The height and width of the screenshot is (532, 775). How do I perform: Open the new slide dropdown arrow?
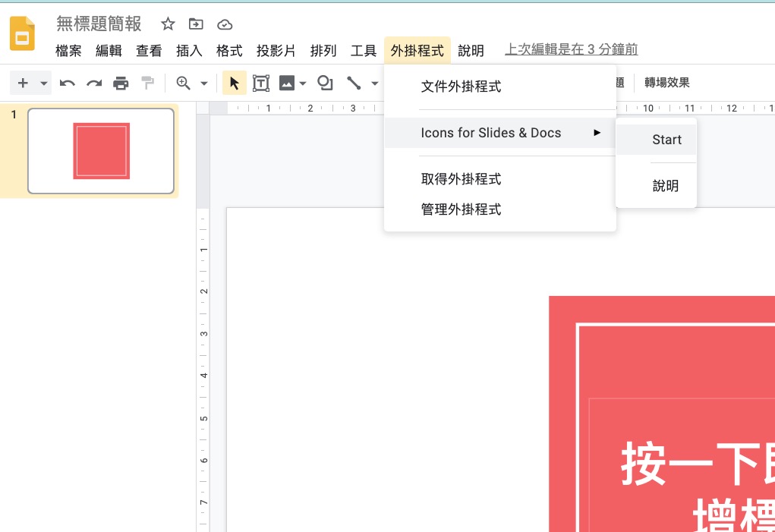pyautogui.click(x=44, y=83)
